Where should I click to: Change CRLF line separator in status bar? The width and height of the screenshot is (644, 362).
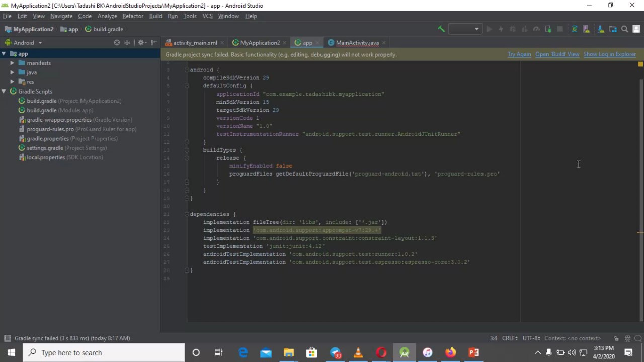[x=510, y=338]
